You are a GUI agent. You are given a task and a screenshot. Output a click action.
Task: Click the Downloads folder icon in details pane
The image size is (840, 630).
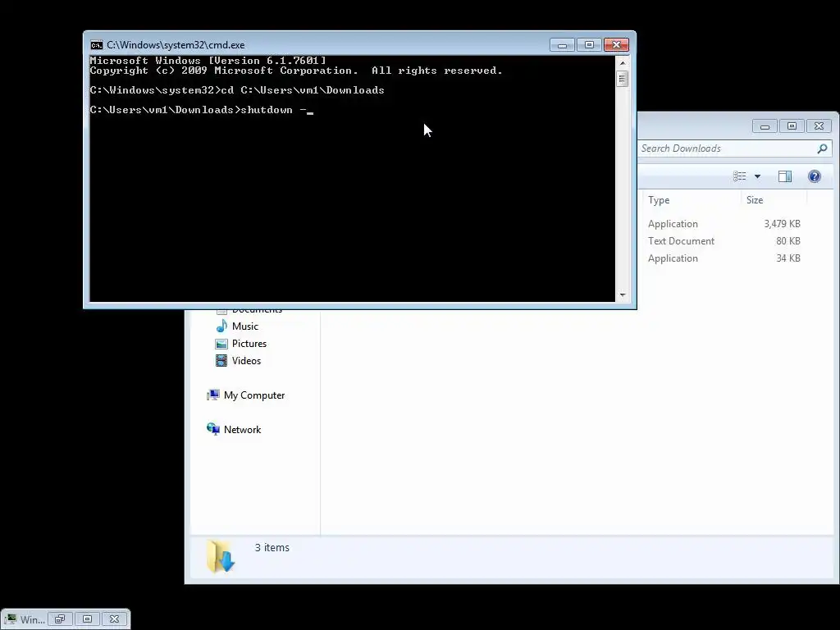[221, 556]
